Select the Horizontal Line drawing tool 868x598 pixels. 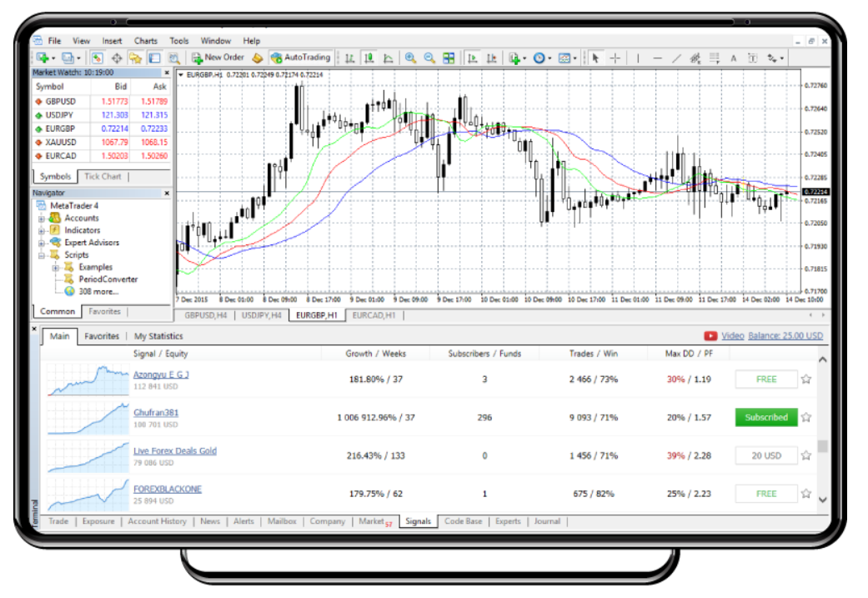click(657, 58)
